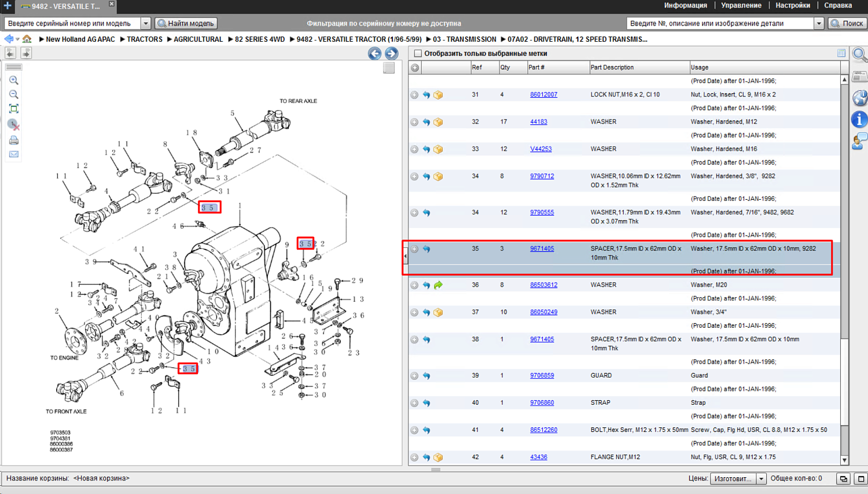Click the single window icon in status bar
868x494 pixels.
click(x=860, y=479)
